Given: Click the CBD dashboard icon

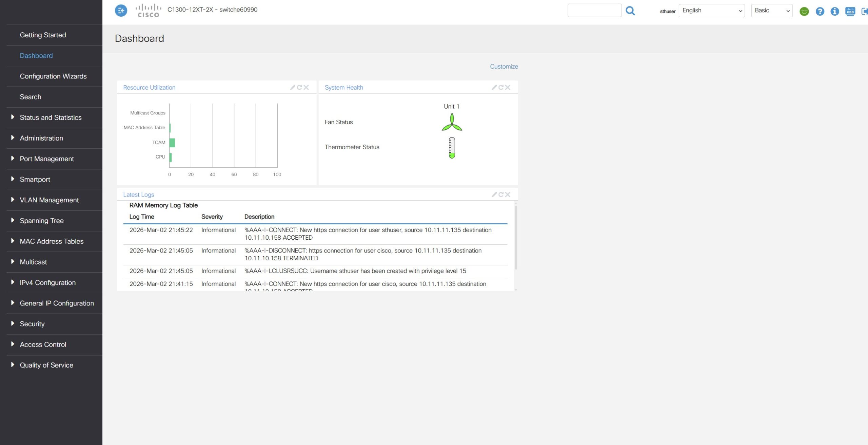Looking at the screenshot, I should [x=850, y=12].
